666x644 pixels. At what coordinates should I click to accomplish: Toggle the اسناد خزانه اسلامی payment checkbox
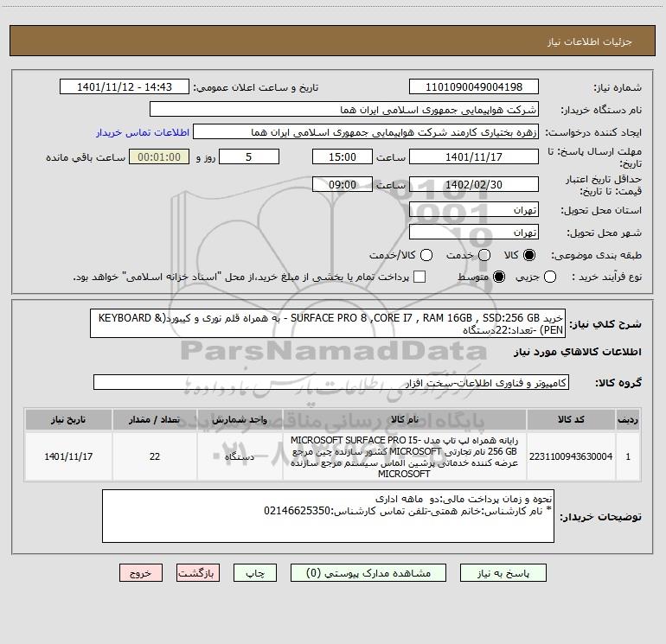[x=419, y=277]
